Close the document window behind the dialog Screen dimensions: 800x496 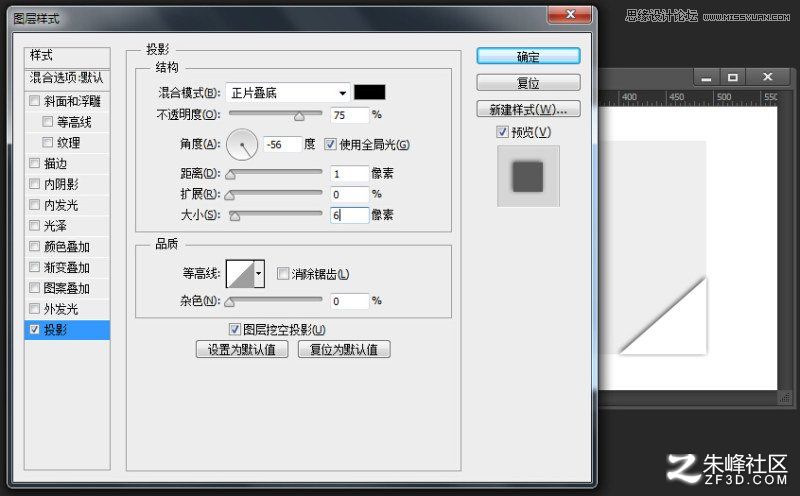pos(767,78)
